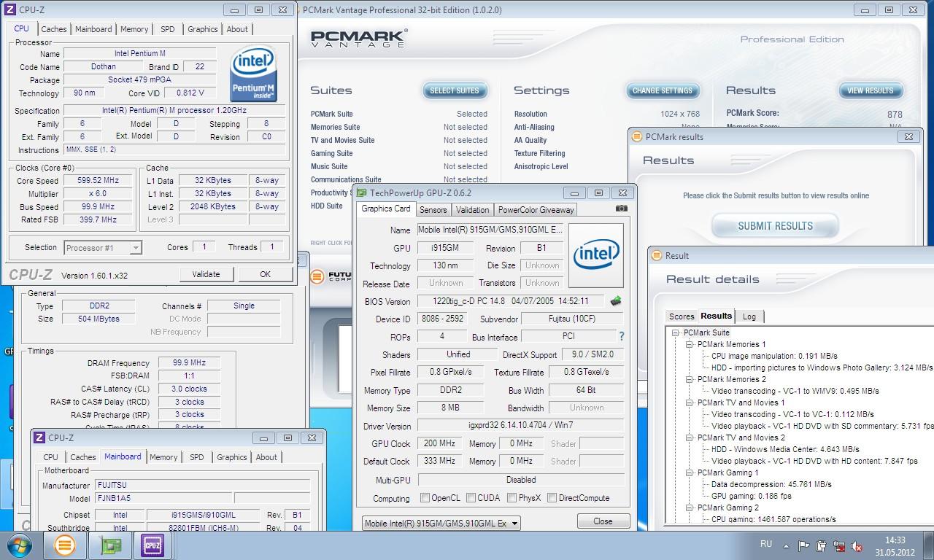Select Memories Suite in the Suites list
The image size is (934, 560).
pyautogui.click(x=335, y=127)
